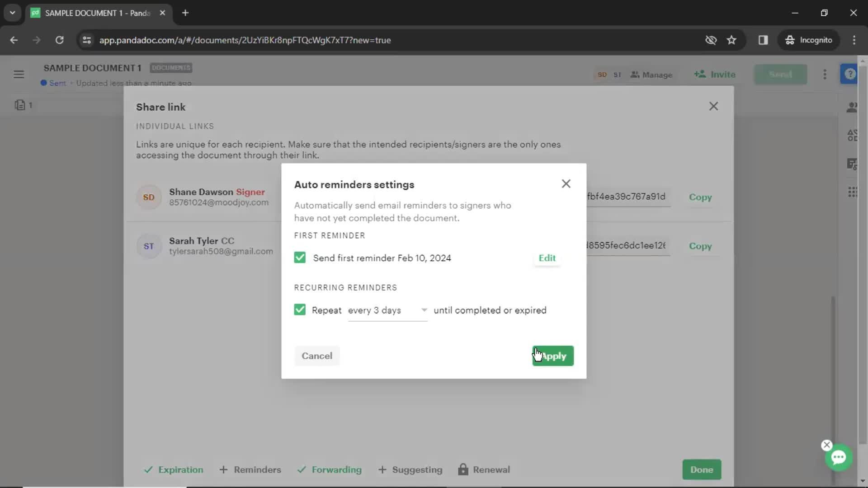Click the Edit first reminder link

point(547,258)
